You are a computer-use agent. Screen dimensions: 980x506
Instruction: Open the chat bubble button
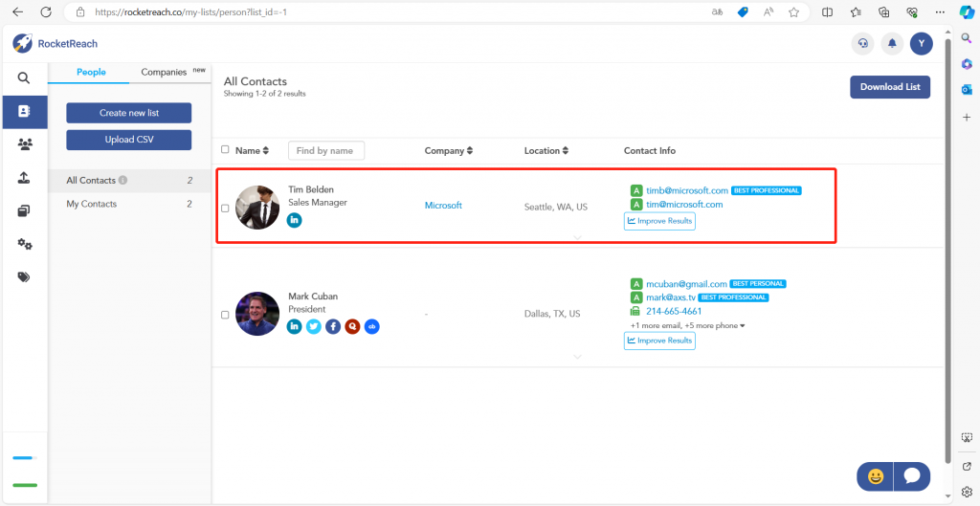pos(912,476)
